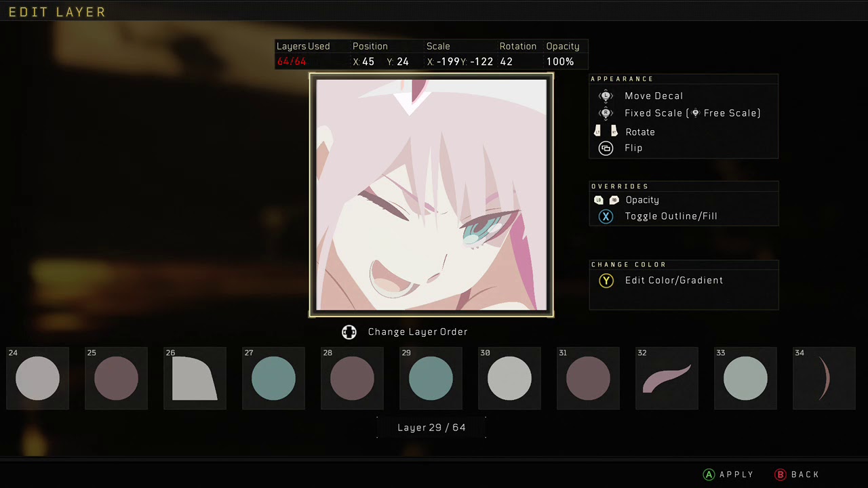Select layer 34 crescent shape
This screenshot has height=488, width=868.
824,378
